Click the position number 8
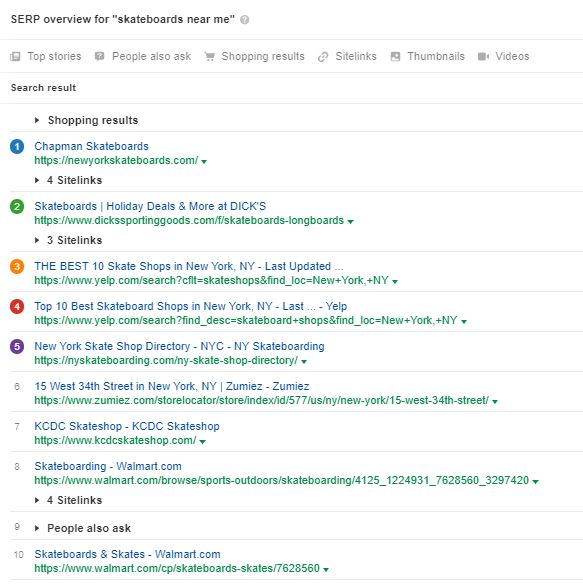The image size is (583, 587). [17, 467]
